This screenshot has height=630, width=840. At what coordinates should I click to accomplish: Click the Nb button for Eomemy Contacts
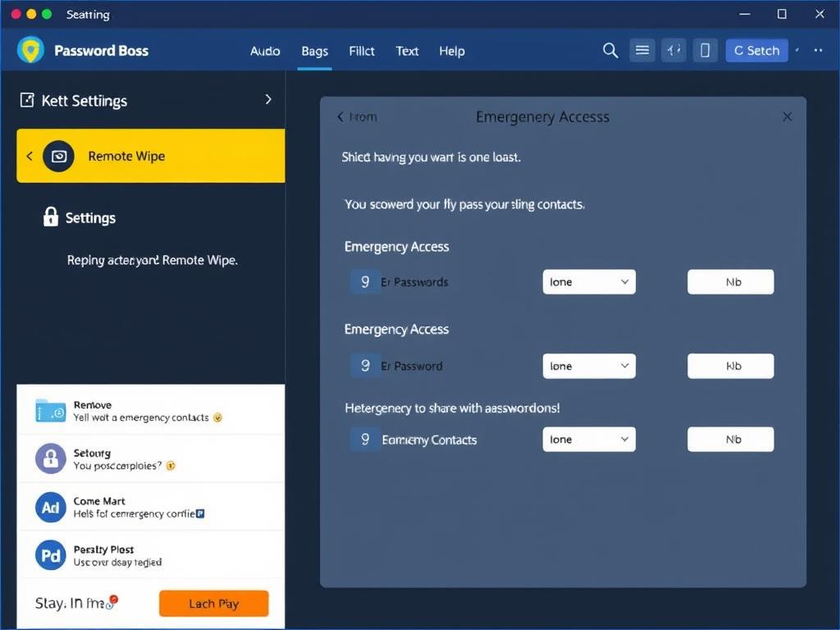(731, 440)
